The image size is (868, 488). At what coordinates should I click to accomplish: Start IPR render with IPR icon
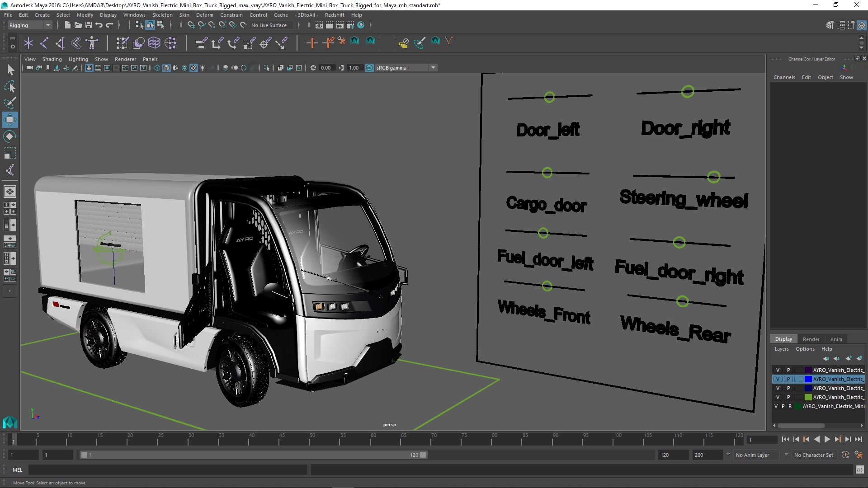click(340, 25)
